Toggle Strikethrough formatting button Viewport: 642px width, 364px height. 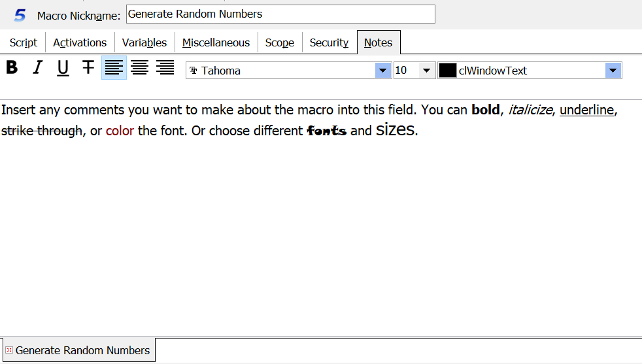[x=88, y=68]
